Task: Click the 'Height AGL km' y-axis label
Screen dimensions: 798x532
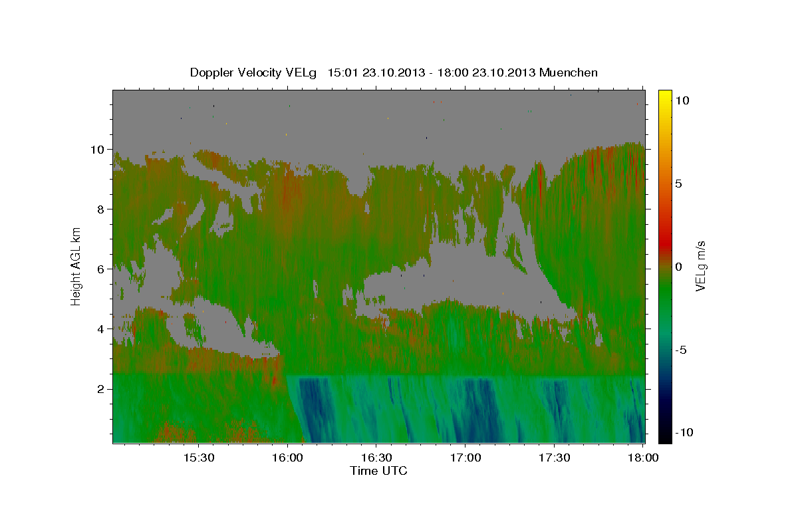Action: click(x=76, y=265)
